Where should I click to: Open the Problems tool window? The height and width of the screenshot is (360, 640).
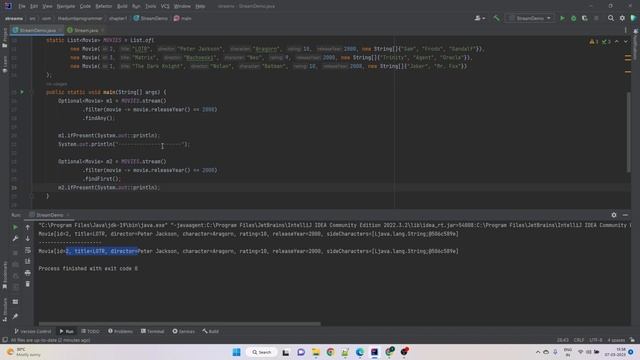[x=120, y=331]
